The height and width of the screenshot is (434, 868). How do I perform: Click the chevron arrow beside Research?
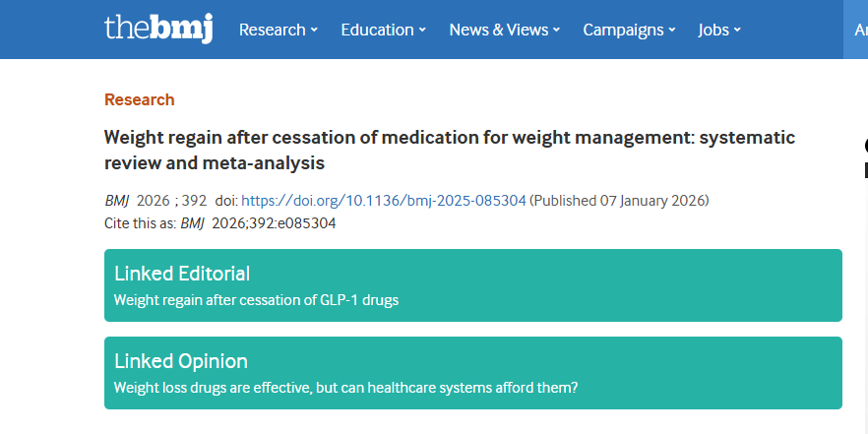coord(315,31)
